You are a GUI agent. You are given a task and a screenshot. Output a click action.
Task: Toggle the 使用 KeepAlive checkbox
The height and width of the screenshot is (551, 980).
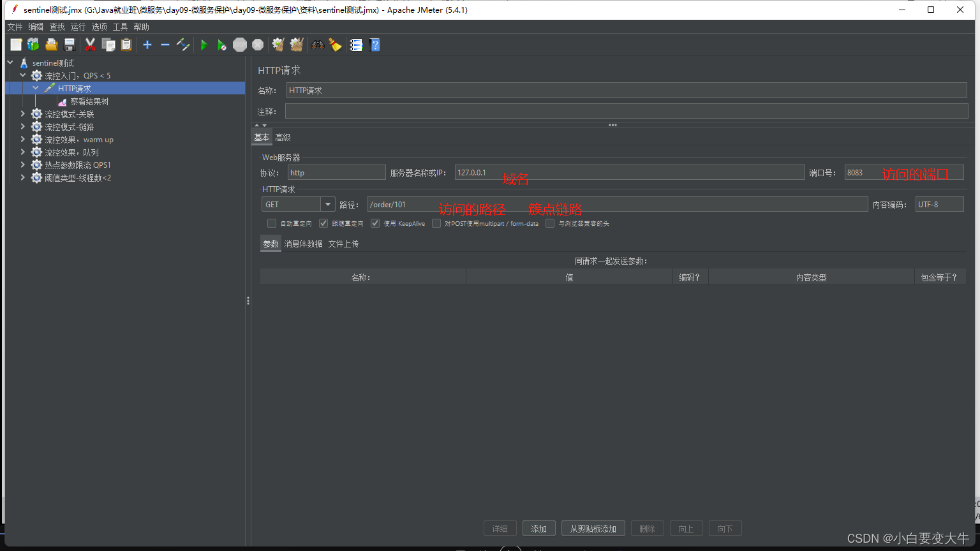pos(375,223)
